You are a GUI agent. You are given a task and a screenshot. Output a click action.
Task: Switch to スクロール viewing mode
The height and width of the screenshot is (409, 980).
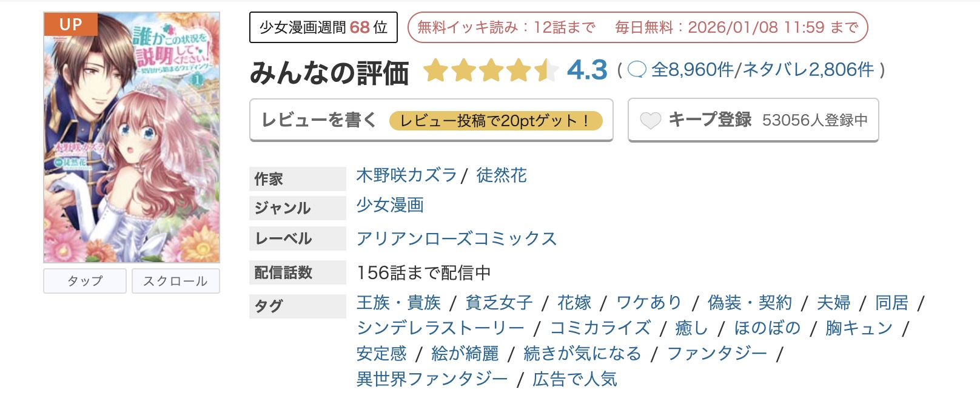(176, 280)
